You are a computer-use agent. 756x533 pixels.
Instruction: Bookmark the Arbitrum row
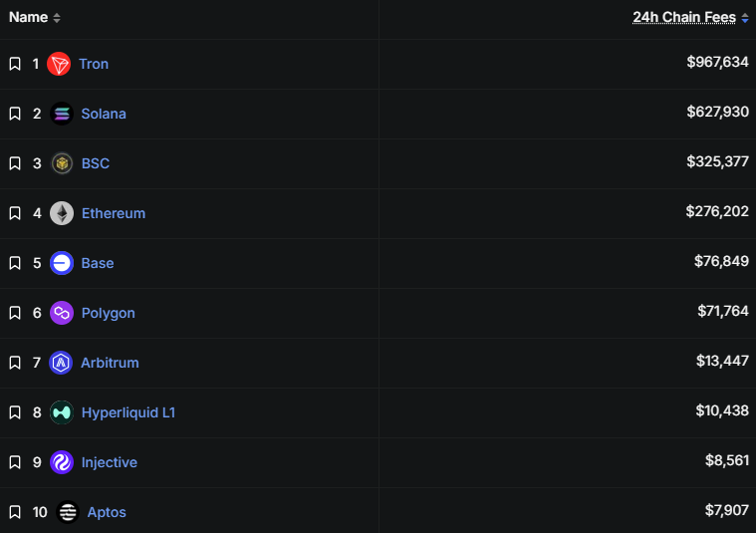click(15, 363)
